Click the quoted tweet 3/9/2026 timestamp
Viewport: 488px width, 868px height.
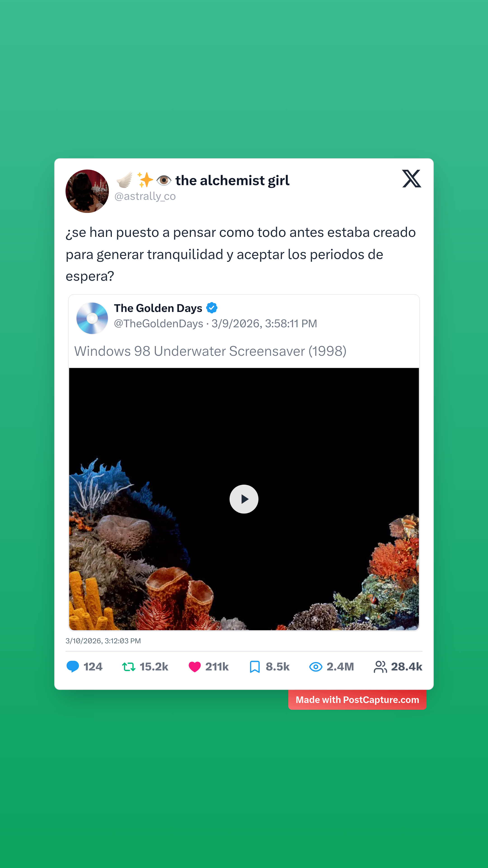pyautogui.click(x=264, y=323)
